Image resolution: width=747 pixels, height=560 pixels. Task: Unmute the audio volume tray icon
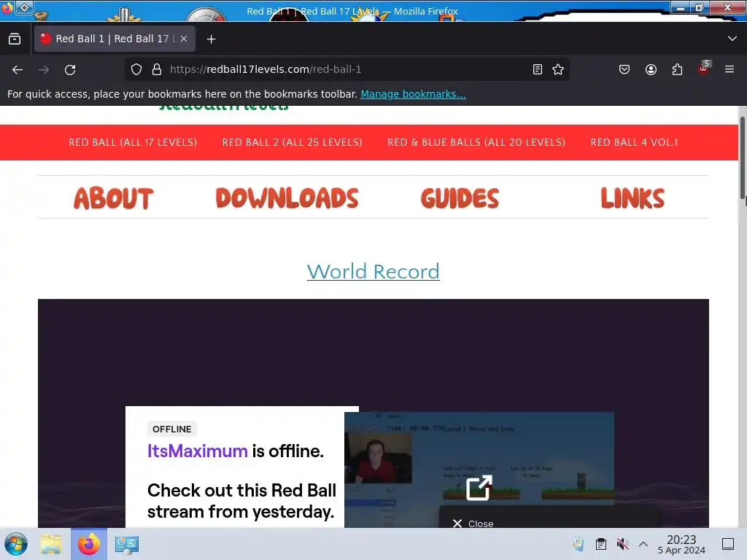pos(622,544)
